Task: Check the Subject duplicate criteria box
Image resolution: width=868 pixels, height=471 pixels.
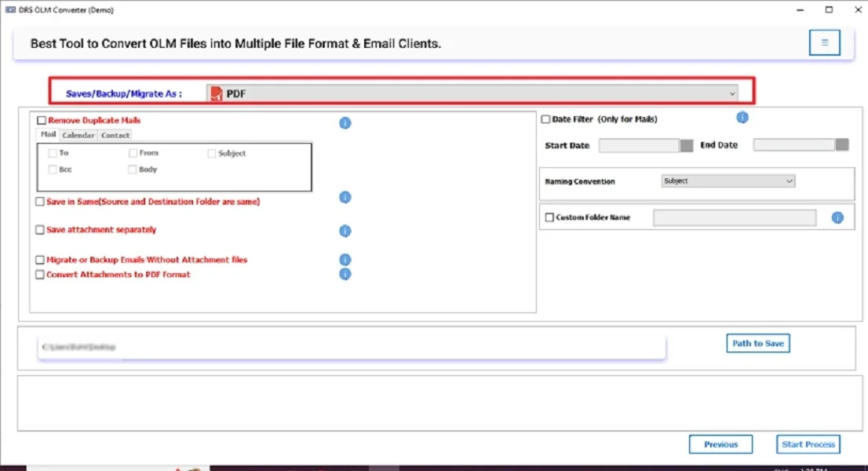Action: [210, 153]
